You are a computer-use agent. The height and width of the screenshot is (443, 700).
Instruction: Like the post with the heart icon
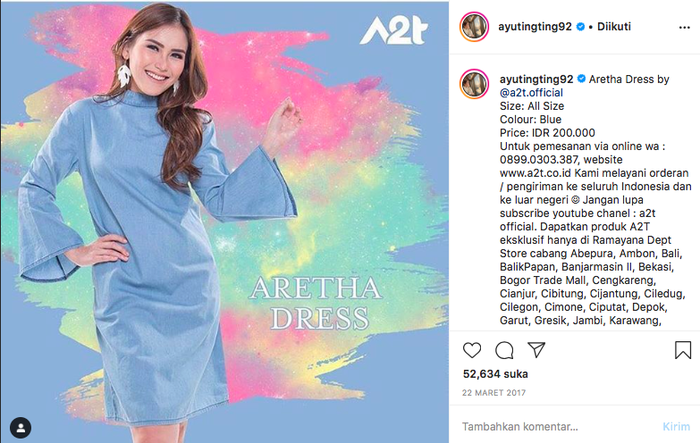472,350
